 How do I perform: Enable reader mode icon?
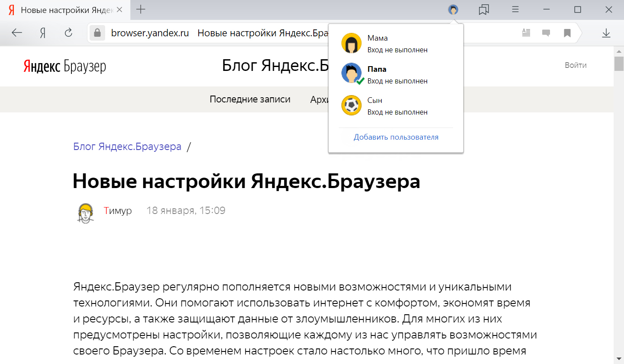[x=526, y=32]
